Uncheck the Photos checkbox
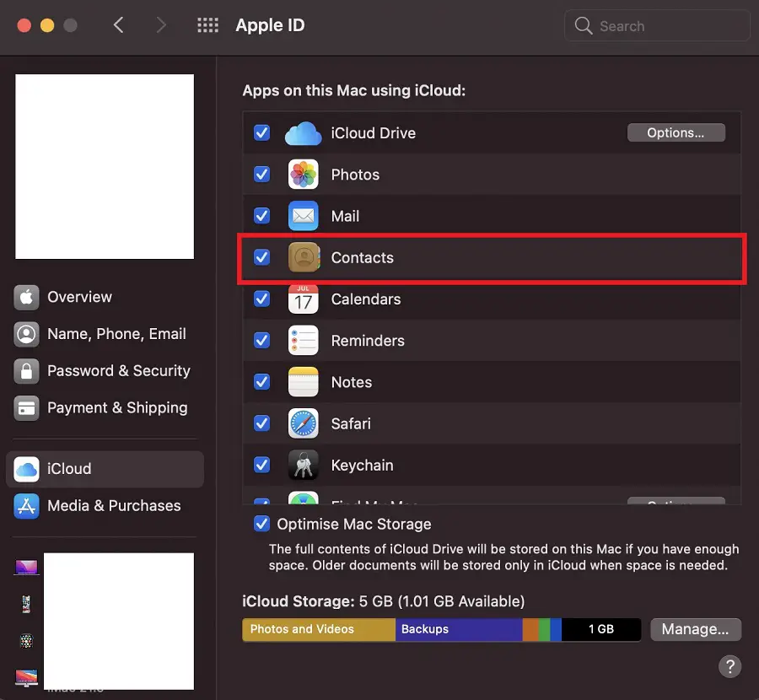Viewport: 759px width, 700px height. [x=262, y=175]
